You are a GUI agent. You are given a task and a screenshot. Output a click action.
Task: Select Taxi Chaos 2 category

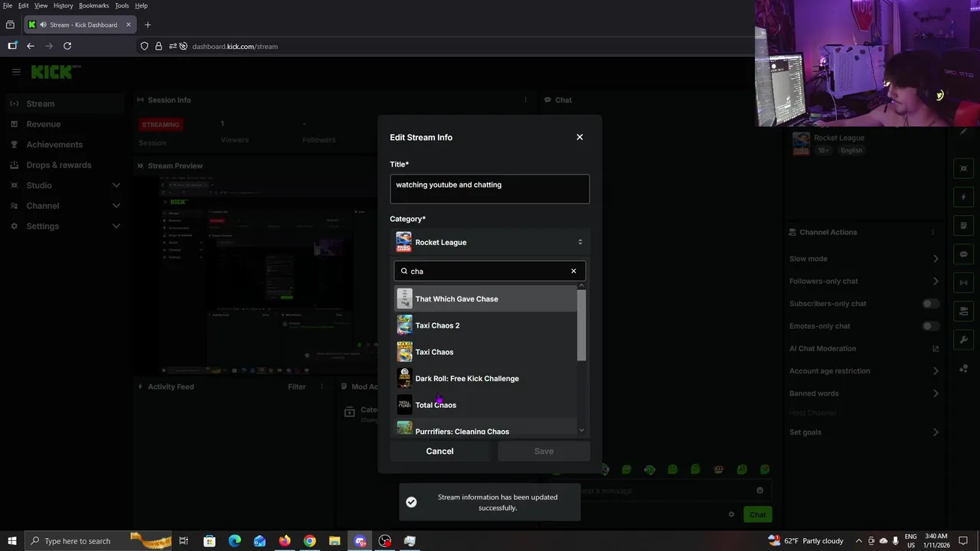click(x=485, y=325)
